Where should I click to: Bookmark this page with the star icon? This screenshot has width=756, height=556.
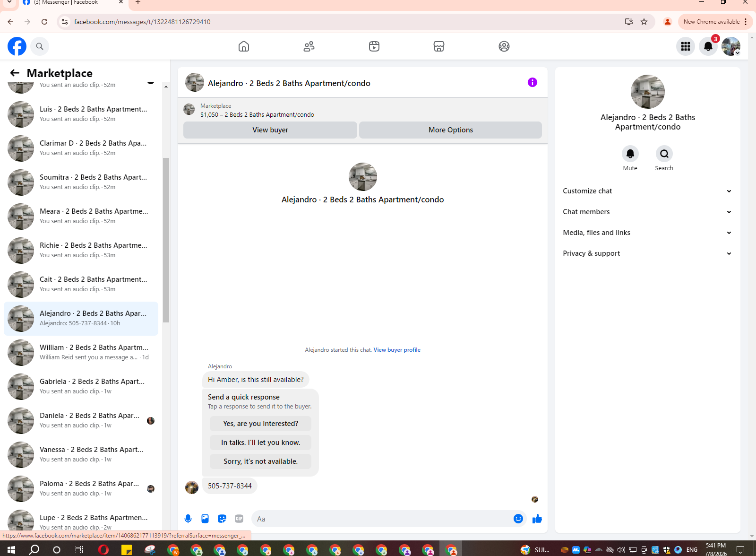(644, 22)
